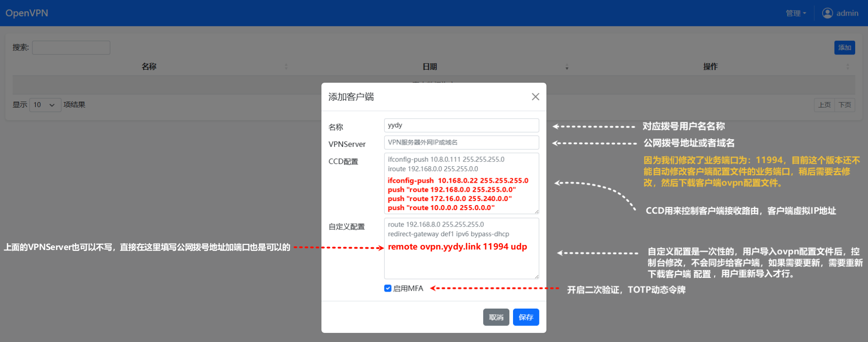The image size is (868, 342).
Task: Sort table by 日期 column sort icon
Action: 567,67
